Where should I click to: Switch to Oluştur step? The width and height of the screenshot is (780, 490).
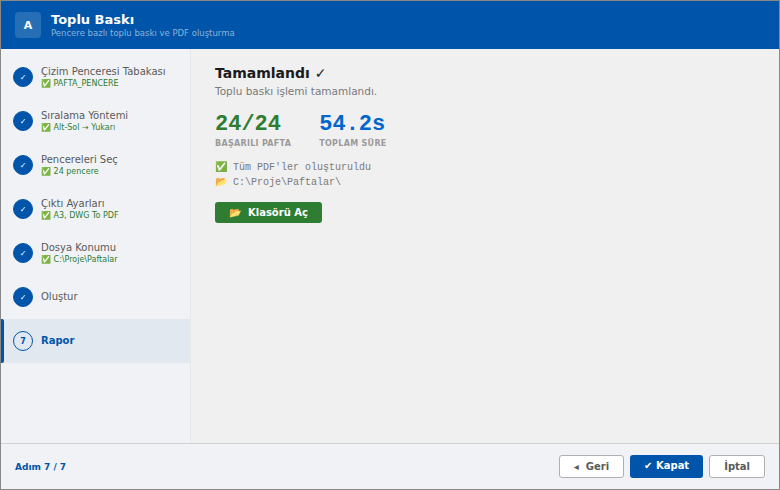(96, 297)
